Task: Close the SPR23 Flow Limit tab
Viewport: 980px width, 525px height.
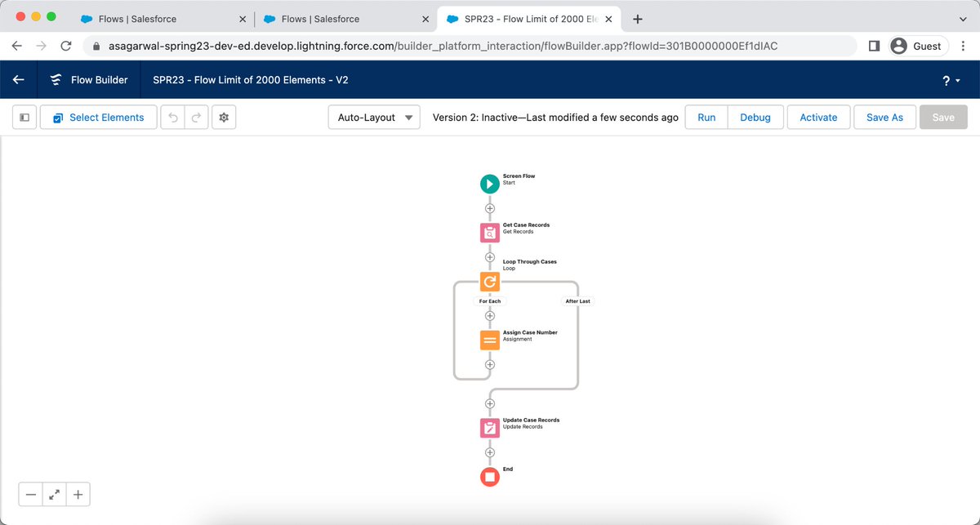Action: tap(608, 19)
